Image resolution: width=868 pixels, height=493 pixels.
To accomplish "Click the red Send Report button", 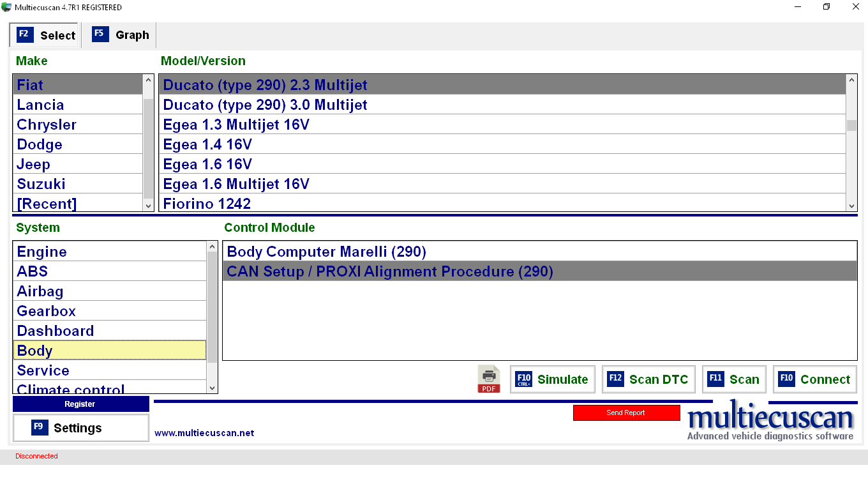I will click(626, 413).
